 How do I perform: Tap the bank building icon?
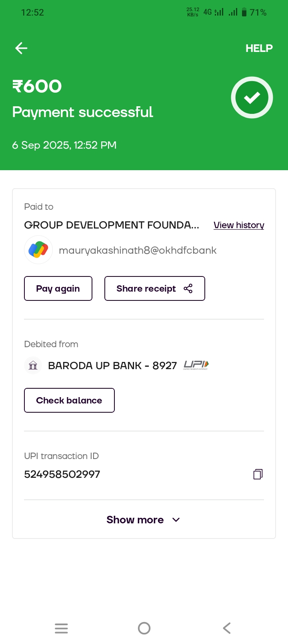(x=33, y=365)
